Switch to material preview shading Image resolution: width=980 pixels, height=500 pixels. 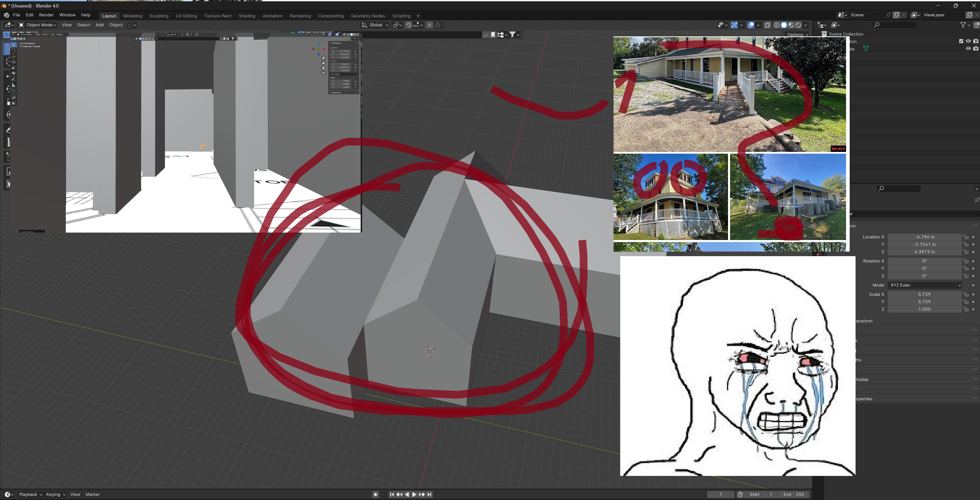pyautogui.click(x=791, y=25)
